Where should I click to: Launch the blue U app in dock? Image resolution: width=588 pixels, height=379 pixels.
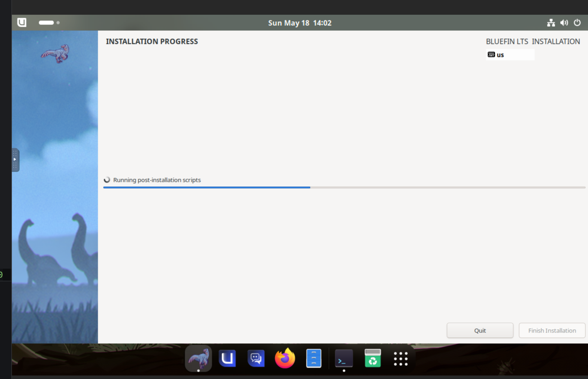click(227, 358)
